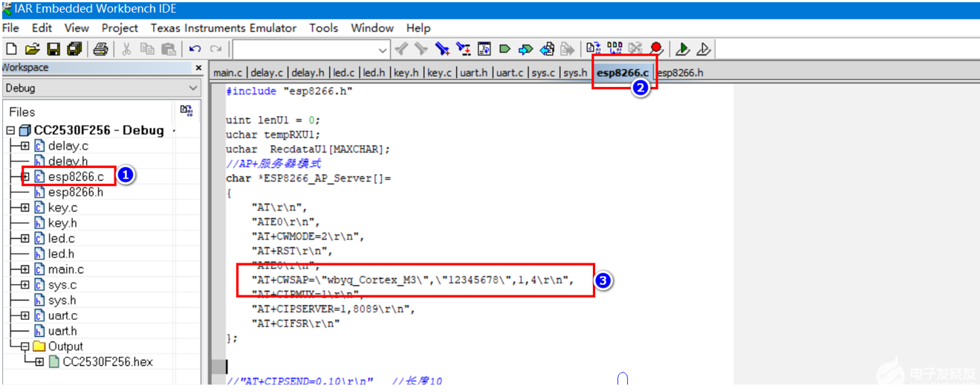
Task: Open the Tools menu
Action: point(324,28)
